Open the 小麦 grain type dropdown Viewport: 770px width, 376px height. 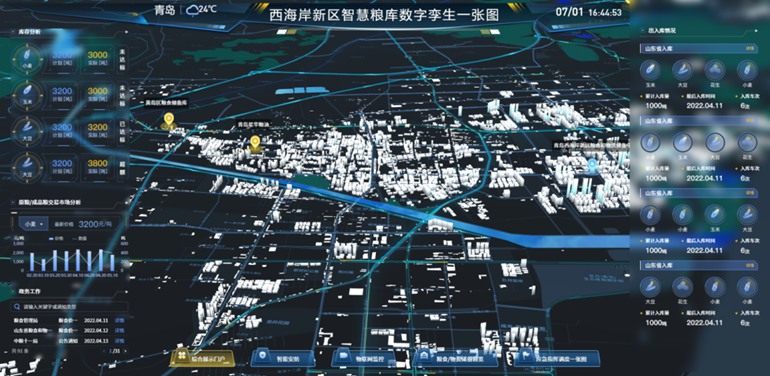(34, 224)
